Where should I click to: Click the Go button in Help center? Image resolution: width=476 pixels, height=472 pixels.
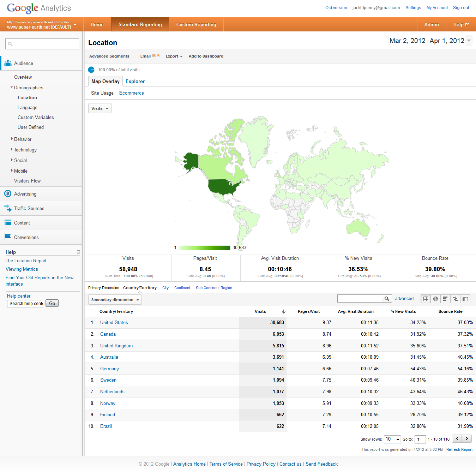[x=52, y=303]
